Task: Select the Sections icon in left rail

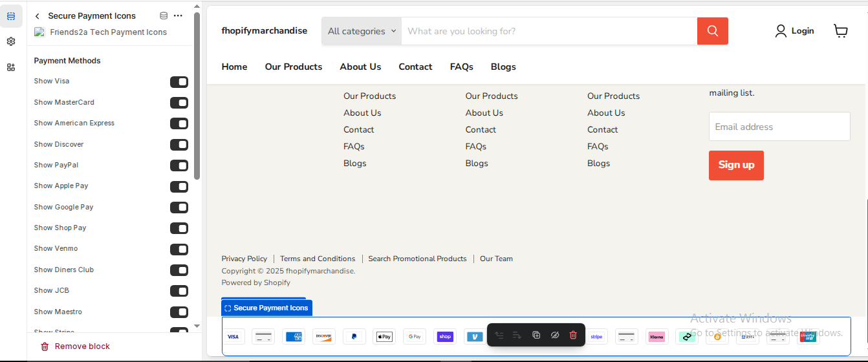Action: pos(11,16)
